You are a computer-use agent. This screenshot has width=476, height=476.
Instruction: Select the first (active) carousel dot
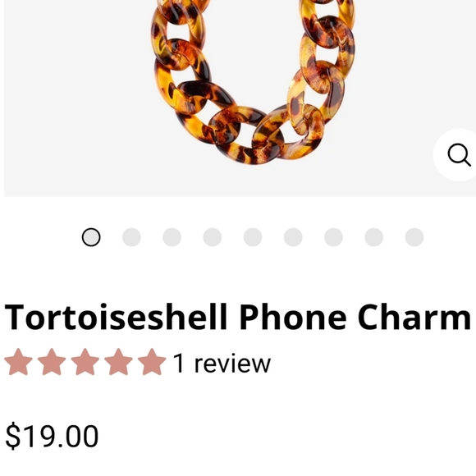tap(91, 237)
